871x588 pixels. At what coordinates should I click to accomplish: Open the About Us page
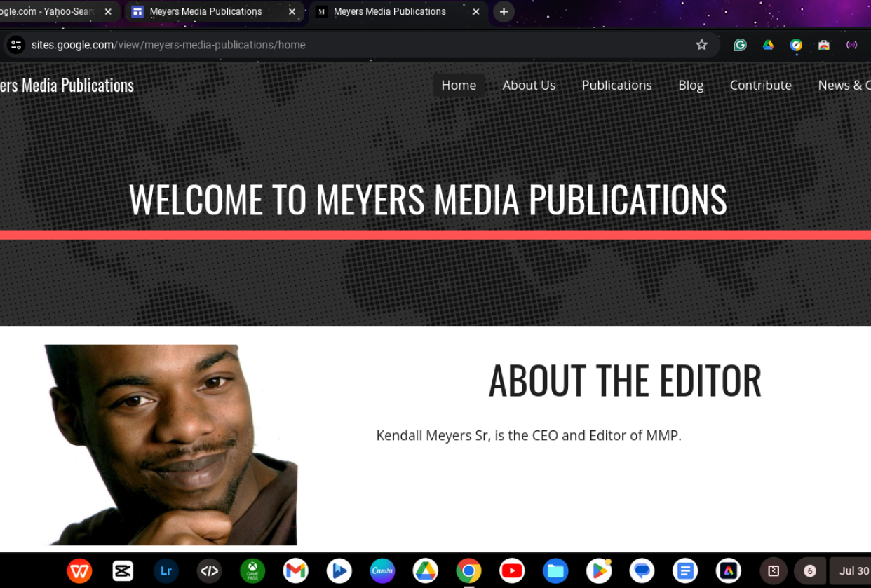click(529, 85)
